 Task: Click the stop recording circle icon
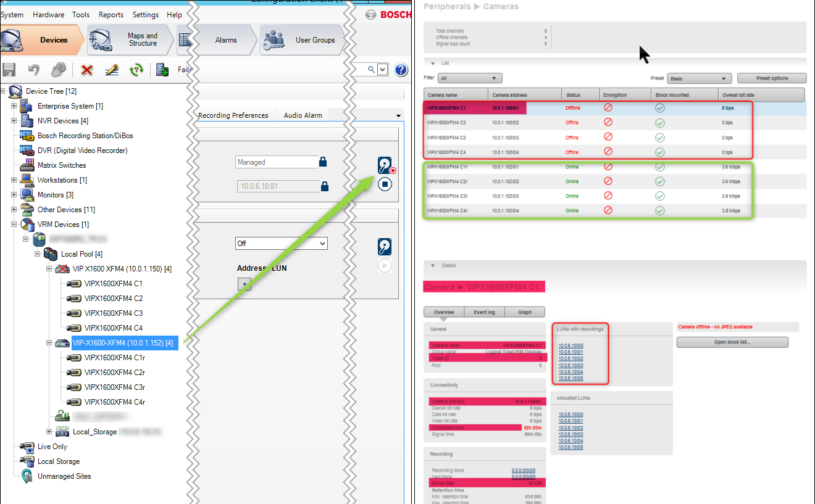coord(385,184)
